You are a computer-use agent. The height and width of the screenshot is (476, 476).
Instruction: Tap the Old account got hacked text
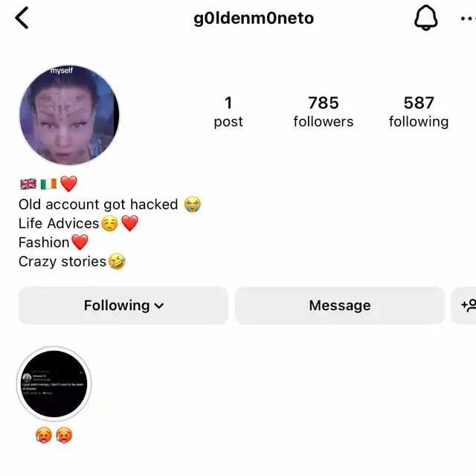coord(98,205)
